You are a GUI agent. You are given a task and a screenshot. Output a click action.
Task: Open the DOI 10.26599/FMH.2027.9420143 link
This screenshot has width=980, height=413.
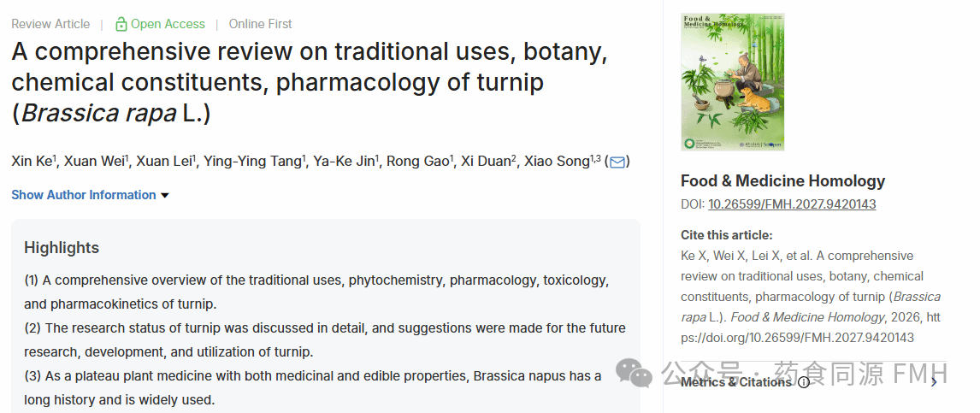tap(792, 204)
